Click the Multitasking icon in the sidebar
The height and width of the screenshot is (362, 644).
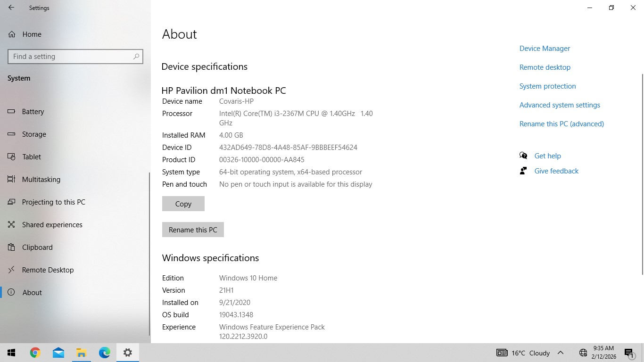point(12,180)
